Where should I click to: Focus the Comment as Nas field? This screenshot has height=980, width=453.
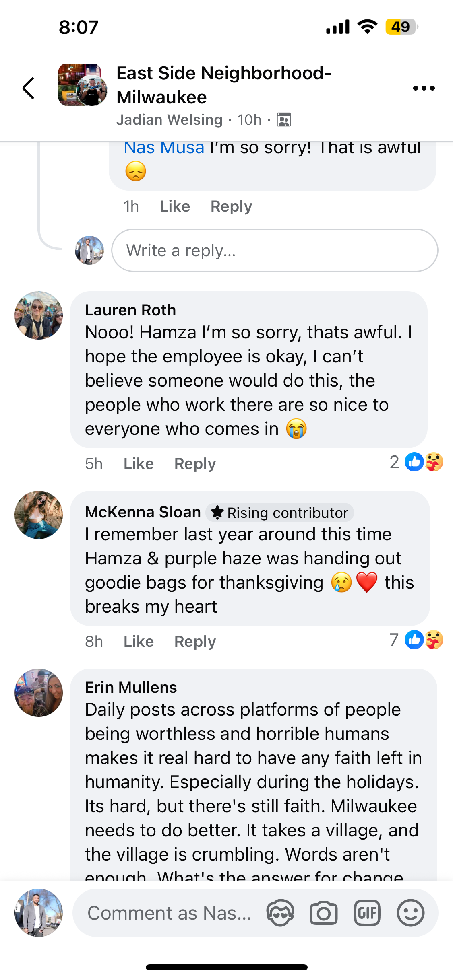pyautogui.click(x=169, y=913)
